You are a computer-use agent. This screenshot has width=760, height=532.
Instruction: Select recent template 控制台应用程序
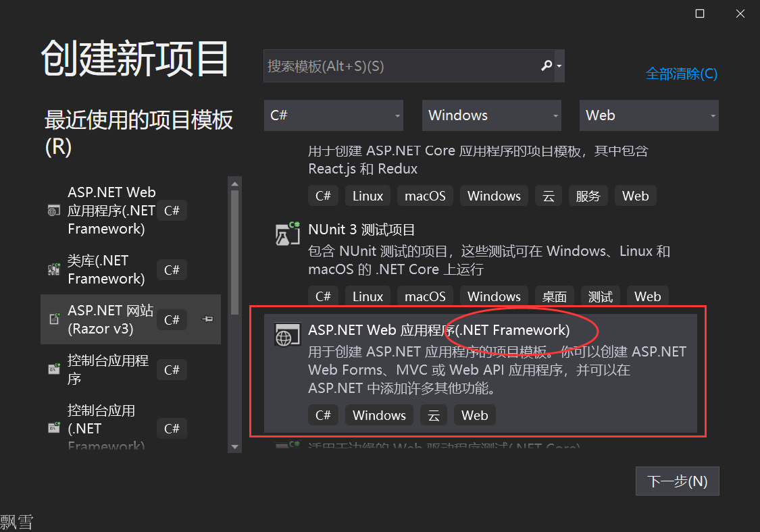tap(131, 369)
